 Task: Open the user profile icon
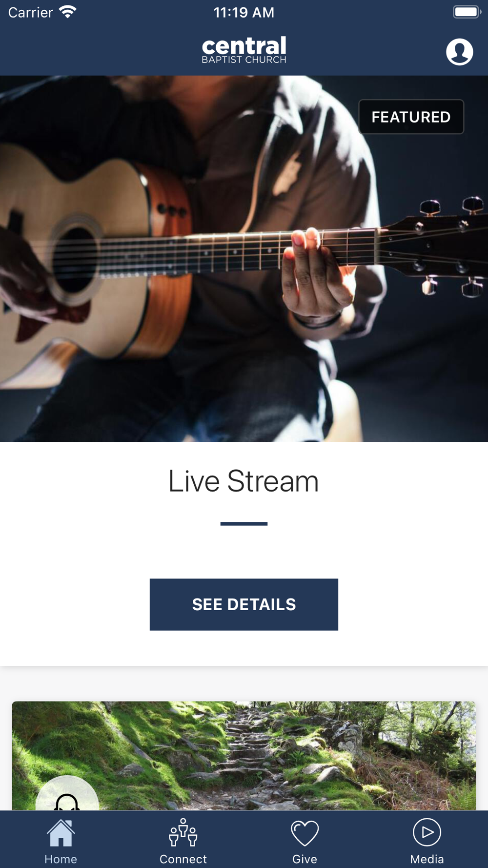pyautogui.click(x=459, y=52)
